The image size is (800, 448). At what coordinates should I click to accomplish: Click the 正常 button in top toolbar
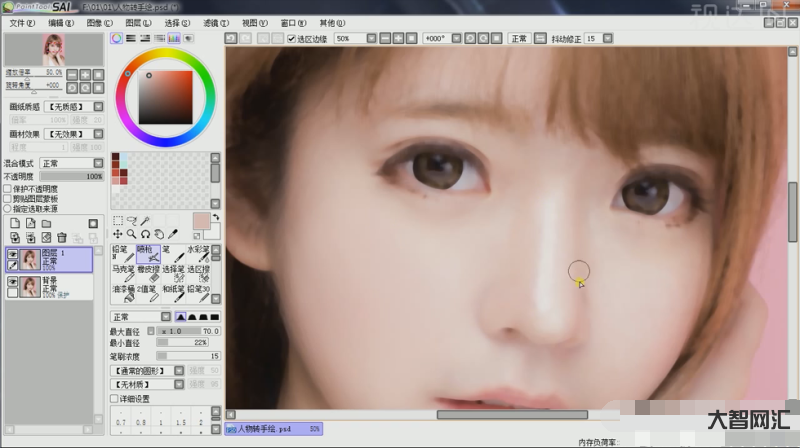[519, 38]
